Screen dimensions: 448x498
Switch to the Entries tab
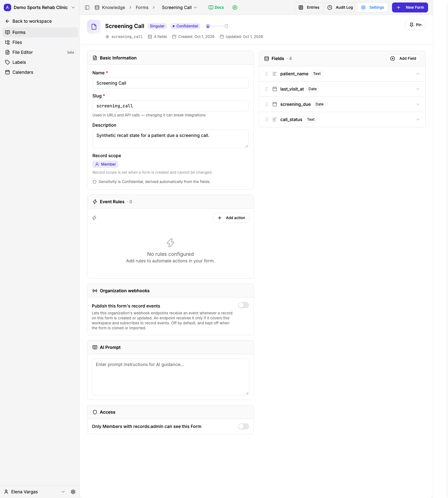pyautogui.click(x=309, y=7)
